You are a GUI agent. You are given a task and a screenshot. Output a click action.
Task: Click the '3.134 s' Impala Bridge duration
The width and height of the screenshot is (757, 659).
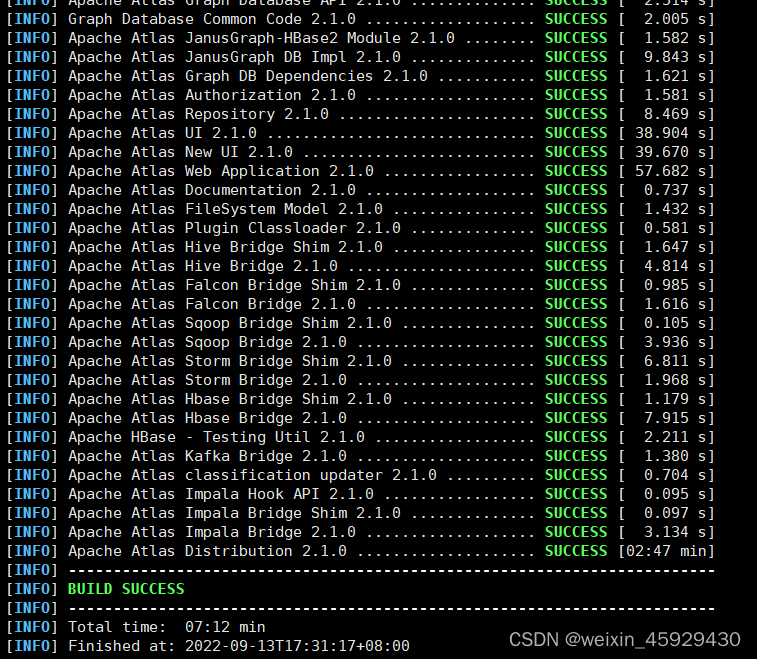pos(675,532)
